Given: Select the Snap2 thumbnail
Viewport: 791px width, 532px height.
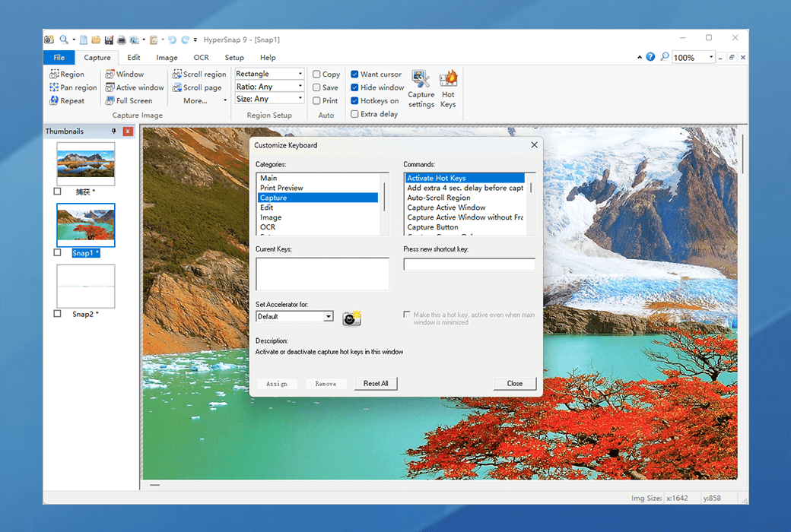Looking at the screenshot, I should 86,286.
